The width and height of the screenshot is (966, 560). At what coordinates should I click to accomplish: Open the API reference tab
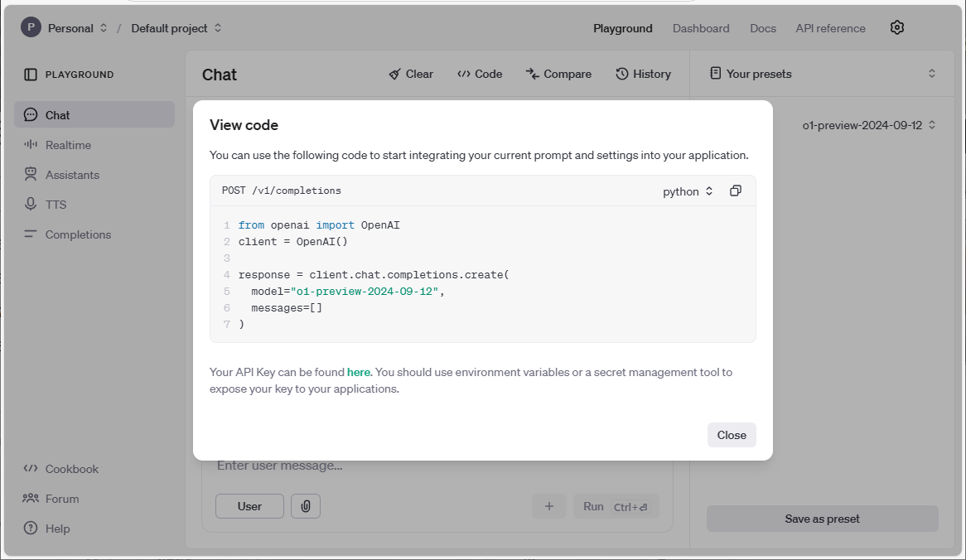830,28
